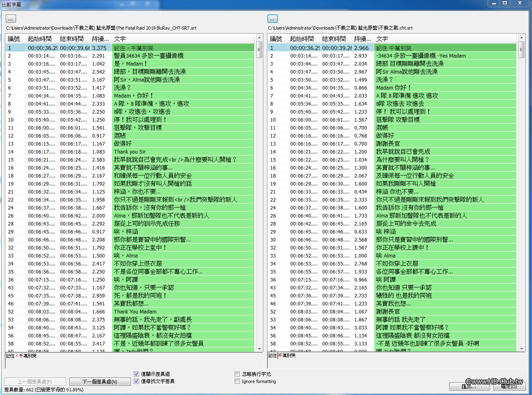Enable 忽略換行字元 option
The width and height of the screenshot is (532, 395).
237,374
